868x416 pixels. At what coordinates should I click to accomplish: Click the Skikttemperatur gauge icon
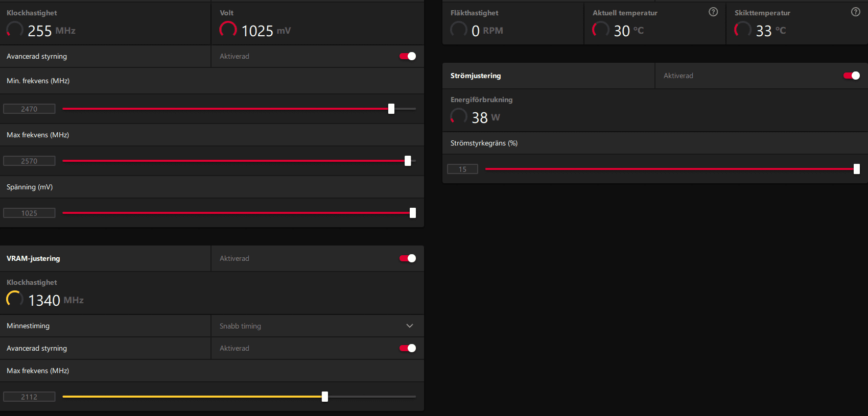743,30
